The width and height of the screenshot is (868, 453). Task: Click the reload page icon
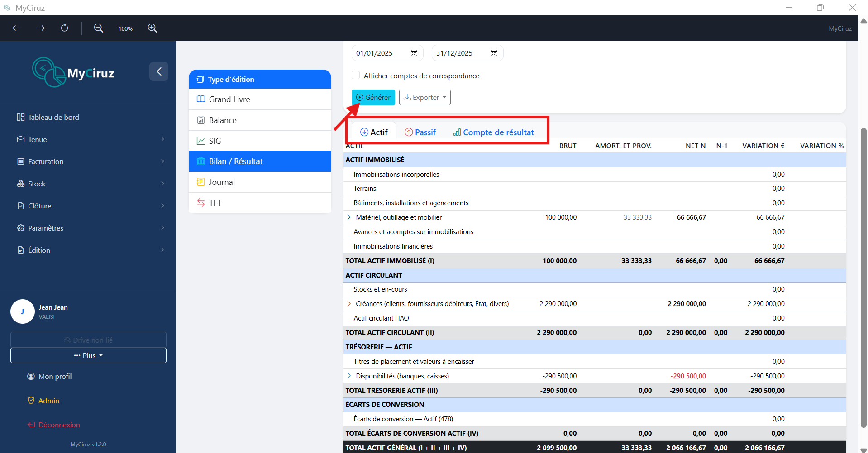click(65, 28)
